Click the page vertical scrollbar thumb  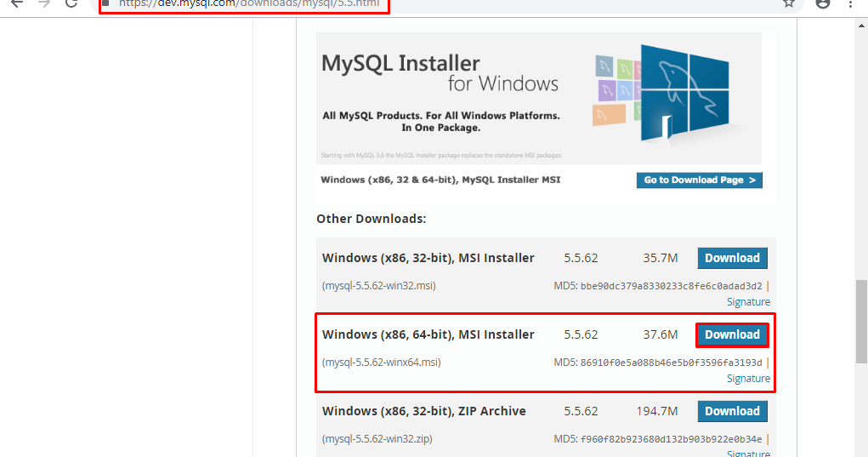point(861,322)
